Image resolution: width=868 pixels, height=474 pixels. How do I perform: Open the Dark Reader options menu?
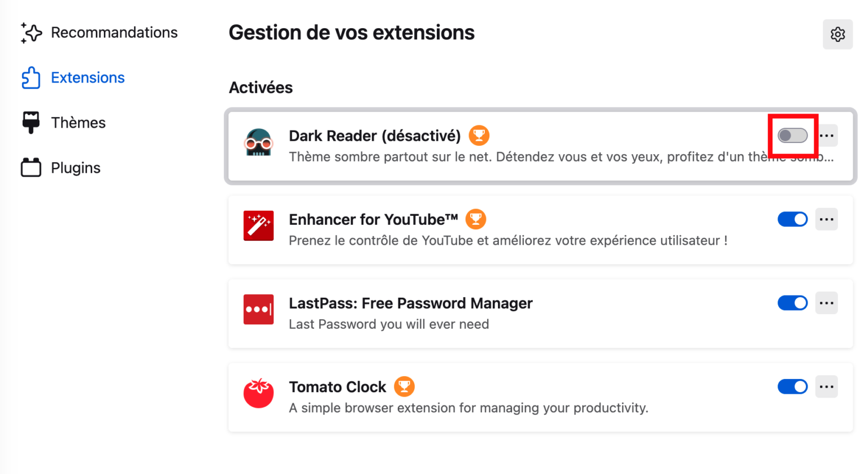pos(826,136)
